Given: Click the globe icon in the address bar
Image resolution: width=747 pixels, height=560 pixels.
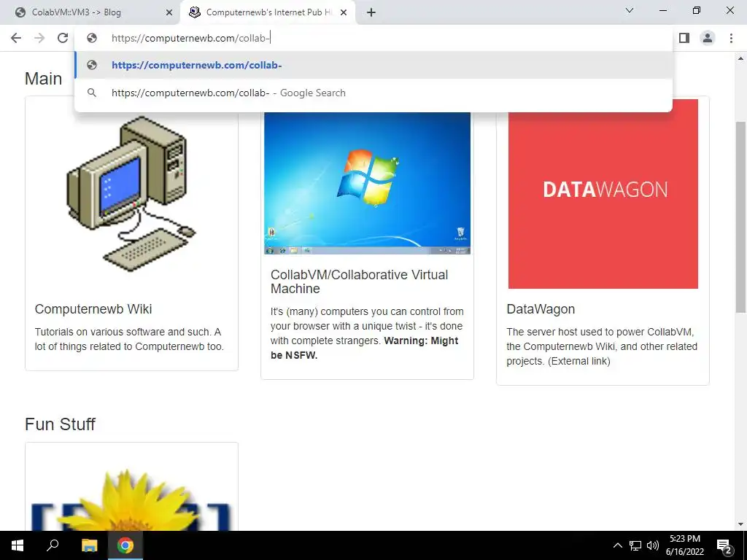Looking at the screenshot, I should [x=92, y=38].
